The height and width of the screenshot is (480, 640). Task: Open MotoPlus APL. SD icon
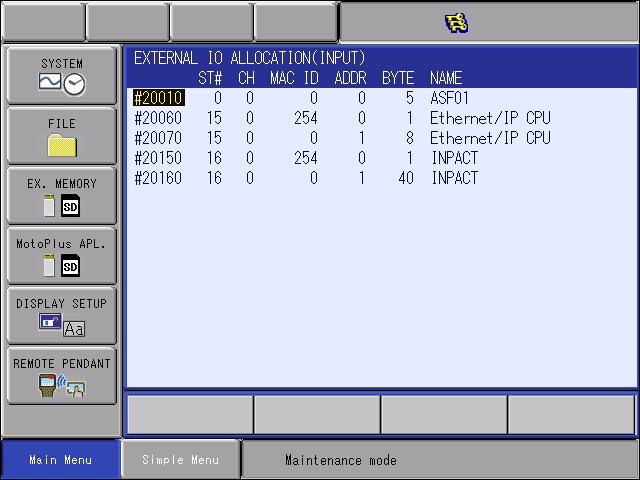coord(62,255)
